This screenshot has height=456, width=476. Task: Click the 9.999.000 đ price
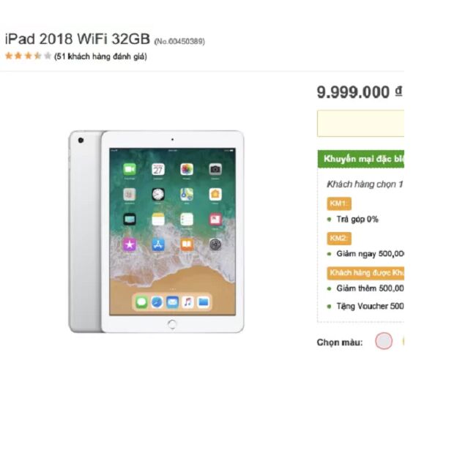360,92
